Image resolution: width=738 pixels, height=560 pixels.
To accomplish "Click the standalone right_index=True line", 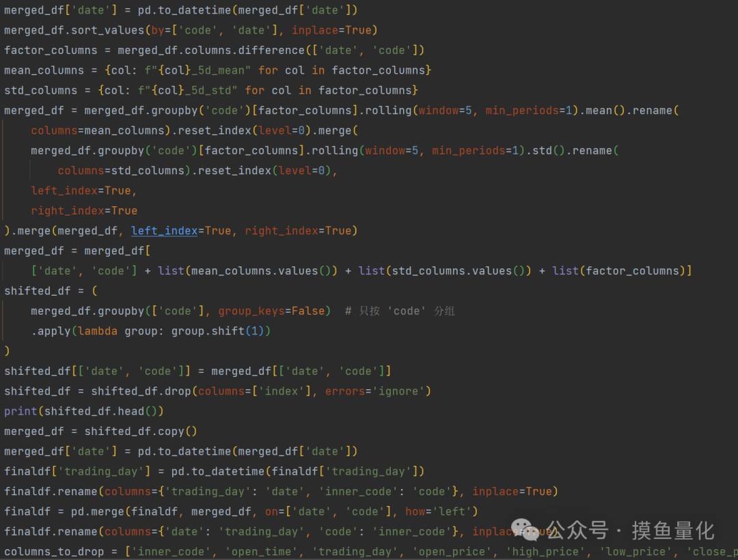I will coord(84,211).
